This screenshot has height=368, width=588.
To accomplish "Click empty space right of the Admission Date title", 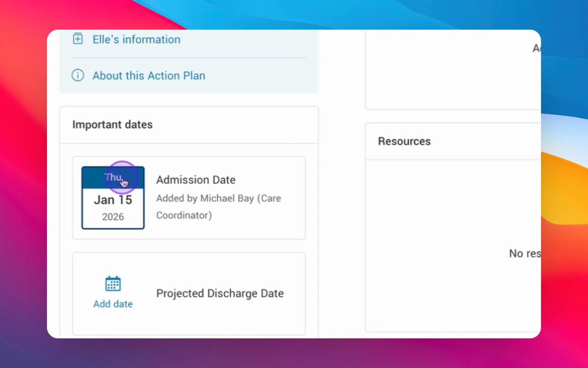I will 271,180.
